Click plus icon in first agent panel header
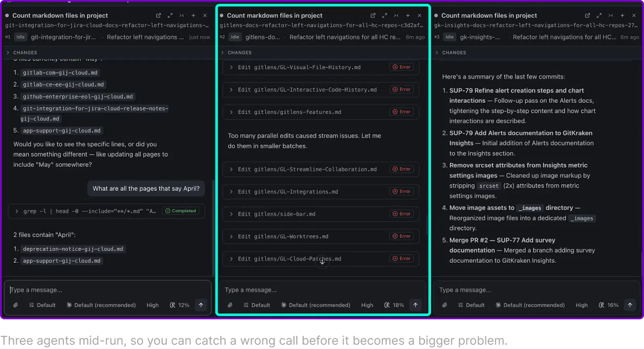The height and width of the screenshot is (349, 644). (193, 15)
